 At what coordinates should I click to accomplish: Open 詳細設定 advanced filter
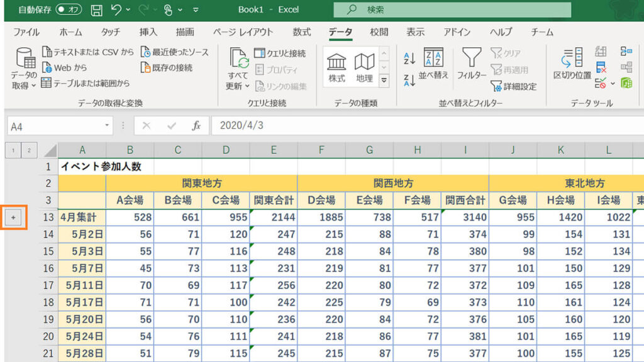(513, 86)
